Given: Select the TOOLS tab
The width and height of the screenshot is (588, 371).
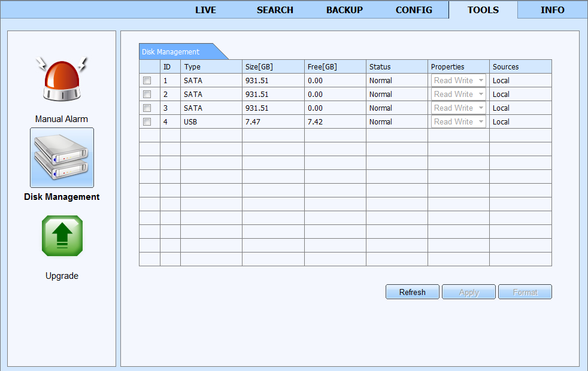Looking at the screenshot, I should tap(483, 10).
